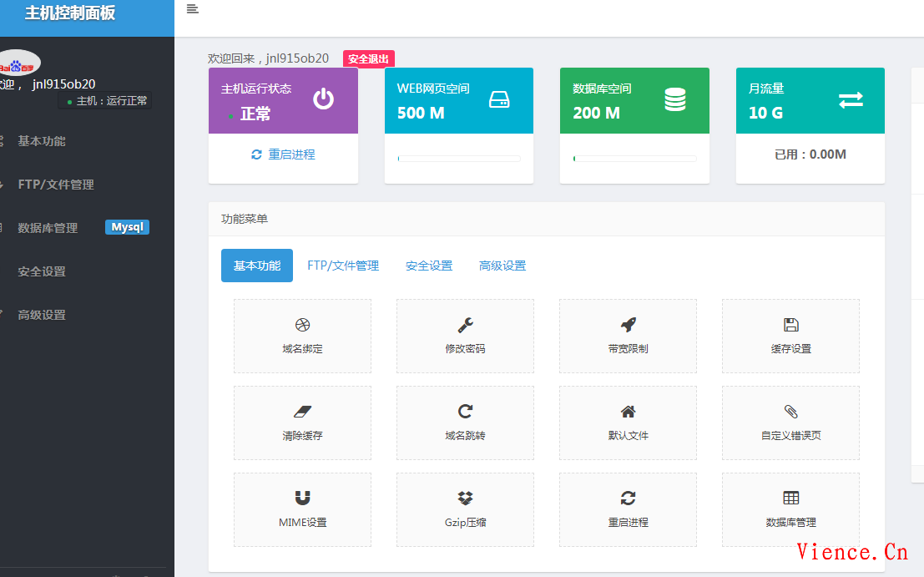This screenshot has width=924, height=577.
Task: Click the WEB网页空间 usage progress bar
Action: point(459,158)
